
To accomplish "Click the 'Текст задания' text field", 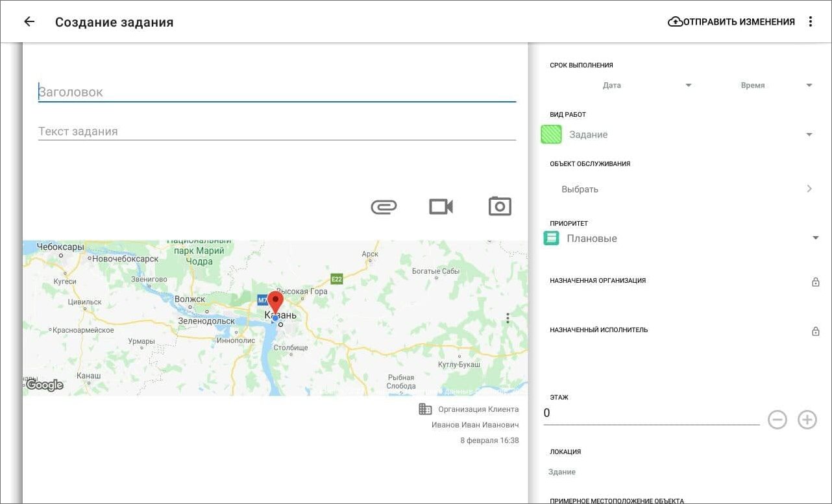I will [x=276, y=131].
